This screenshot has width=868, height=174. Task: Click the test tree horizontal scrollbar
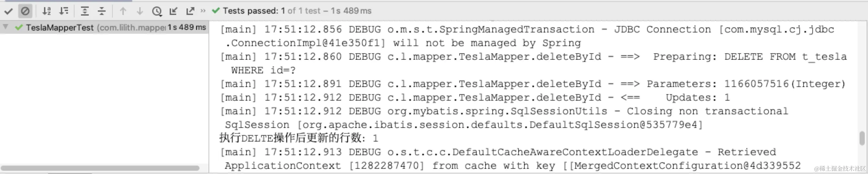[x=100, y=168]
